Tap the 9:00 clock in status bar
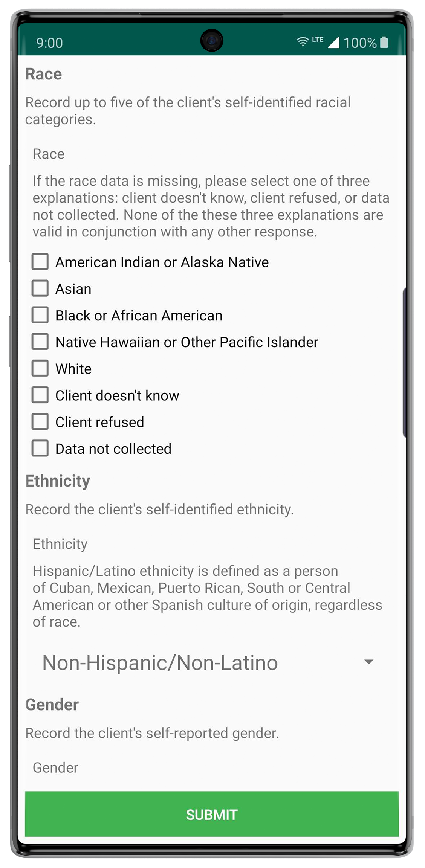The width and height of the screenshot is (425, 868). [49, 43]
